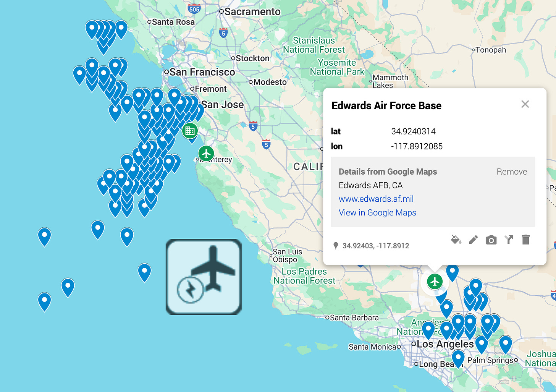The height and width of the screenshot is (392, 556).
Task: Click the Interstate 505 highway shield
Action: pyautogui.click(x=194, y=8)
